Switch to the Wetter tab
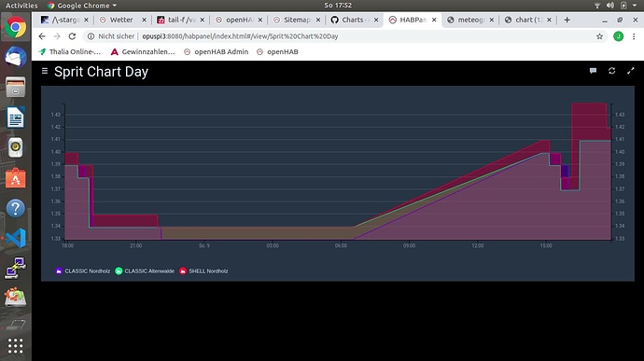This screenshot has width=644, height=361. tap(121, 20)
